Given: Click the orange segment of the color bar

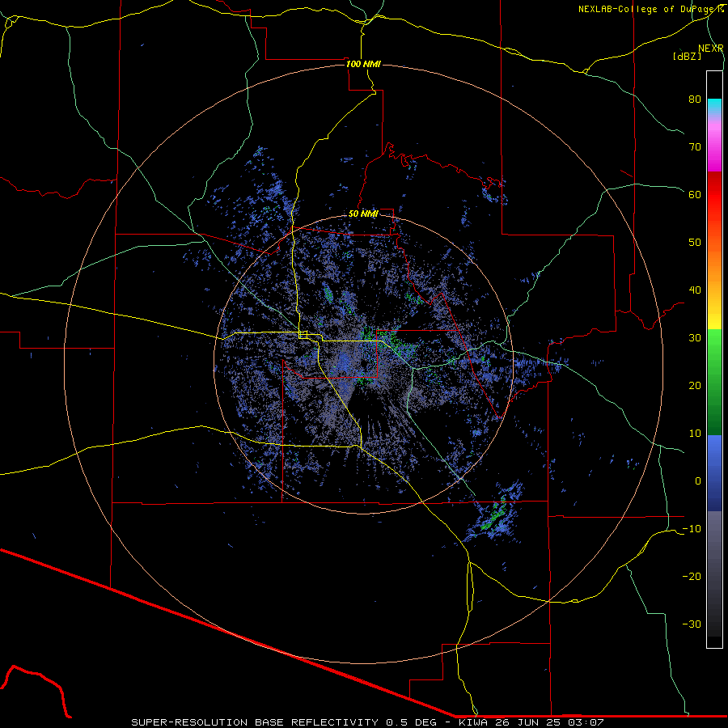Looking at the screenshot, I should pos(714,265).
